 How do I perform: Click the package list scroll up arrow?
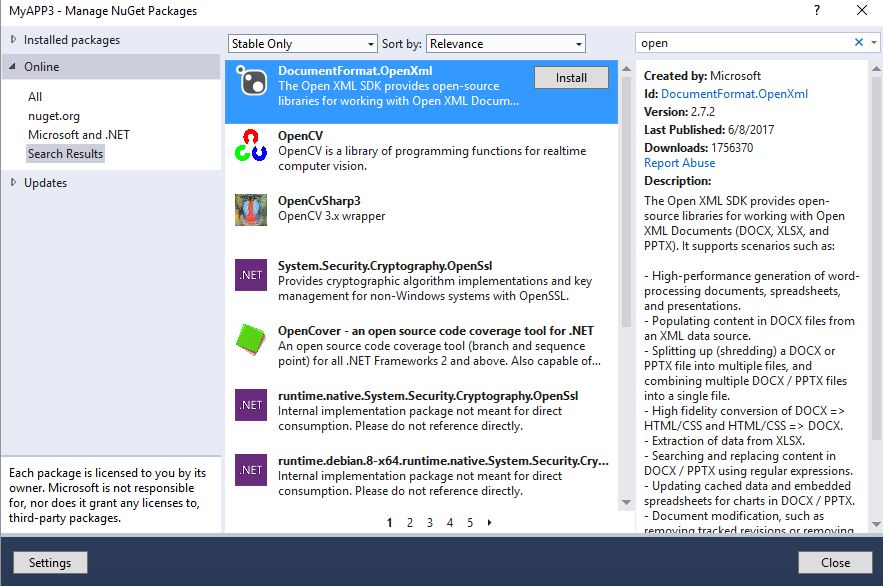[626, 69]
